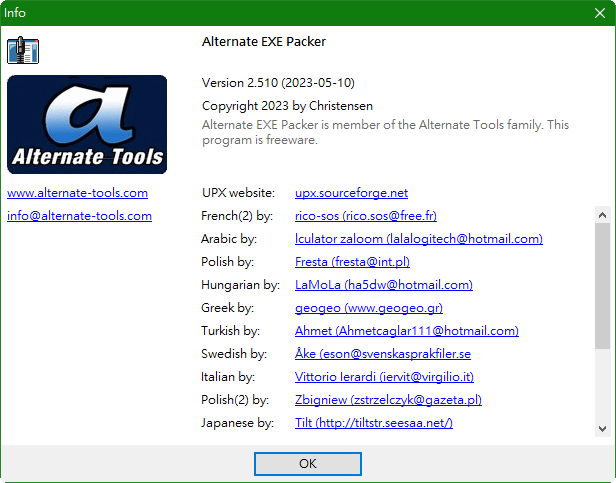Image resolution: width=616 pixels, height=483 pixels.
Task: Click the OK button
Action: [308, 464]
